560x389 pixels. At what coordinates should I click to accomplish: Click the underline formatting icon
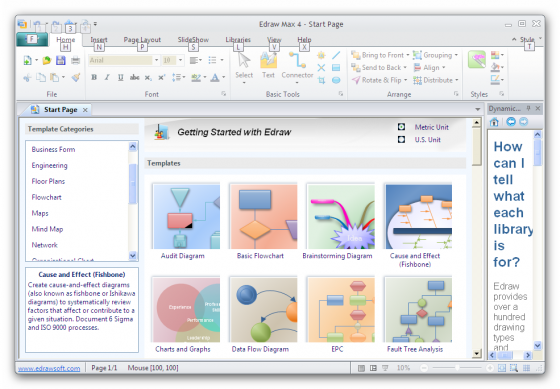tap(120, 77)
